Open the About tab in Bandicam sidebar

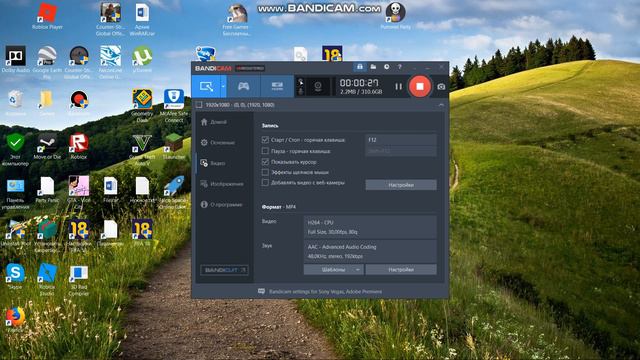pyautogui.click(x=221, y=204)
